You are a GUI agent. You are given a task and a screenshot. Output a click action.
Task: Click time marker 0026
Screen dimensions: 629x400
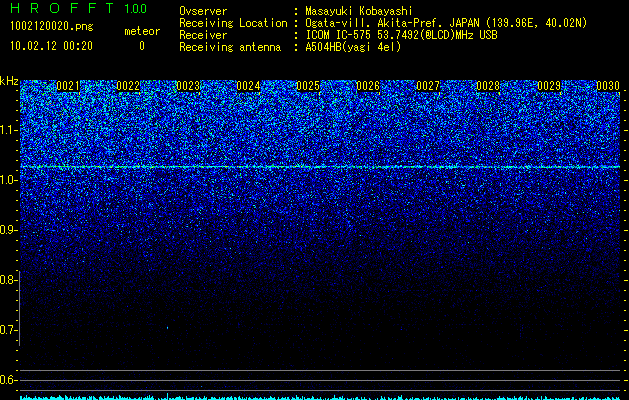tap(368, 86)
